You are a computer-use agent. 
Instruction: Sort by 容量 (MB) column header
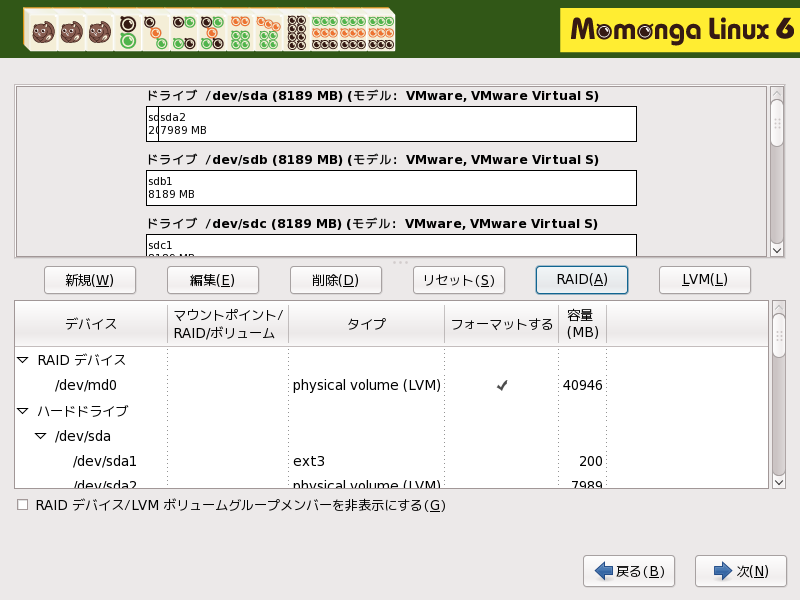[x=583, y=324]
